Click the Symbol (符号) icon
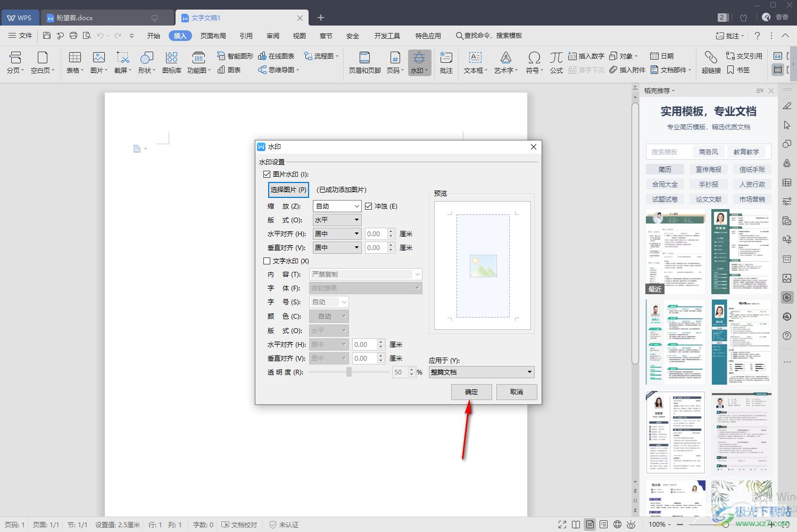Viewport: 797px width, 532px height. click(534, 62)
